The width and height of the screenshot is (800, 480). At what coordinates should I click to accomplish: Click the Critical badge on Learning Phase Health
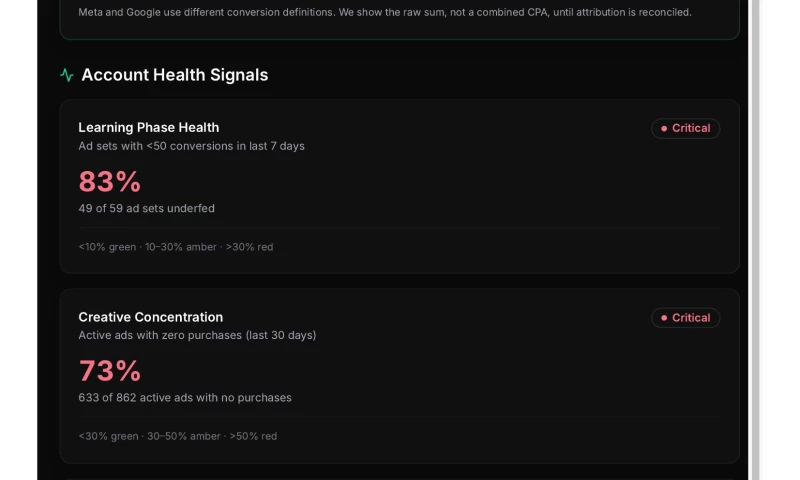click(x=685, y=129)
